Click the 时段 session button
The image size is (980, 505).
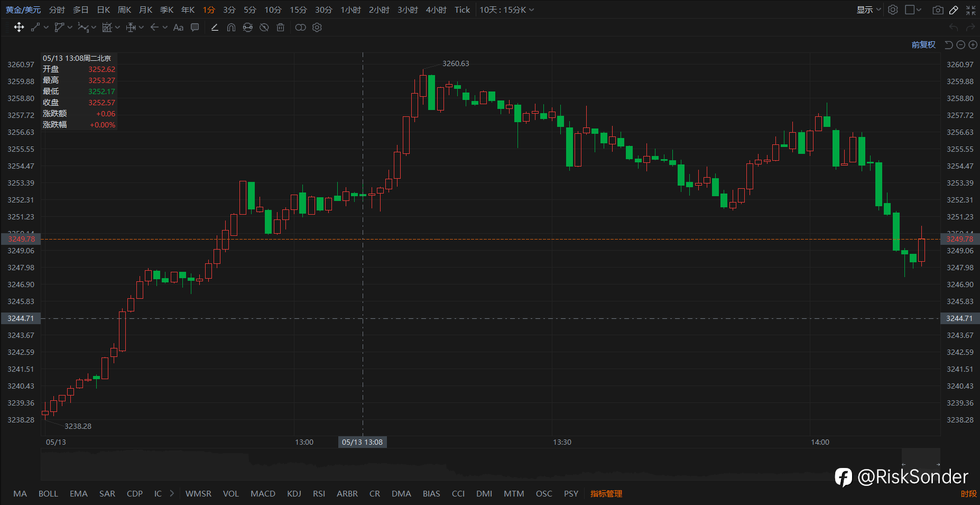pyautogui.click(x=968, y=493)
